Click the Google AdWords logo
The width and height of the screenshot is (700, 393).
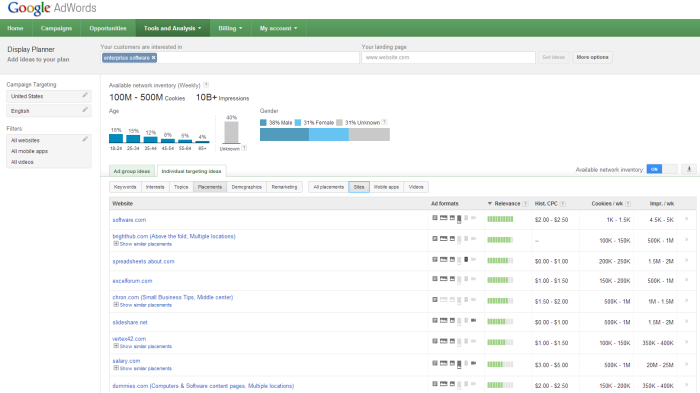(x=52, y=8)
